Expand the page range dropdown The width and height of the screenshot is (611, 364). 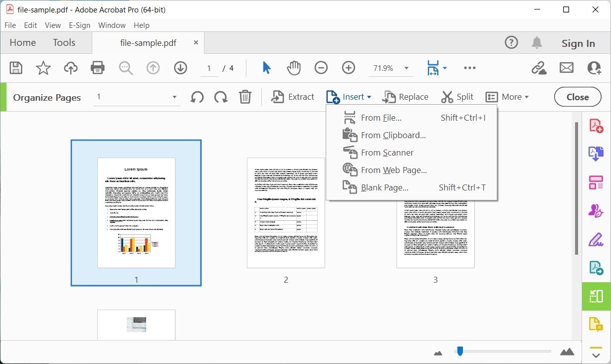174,97
